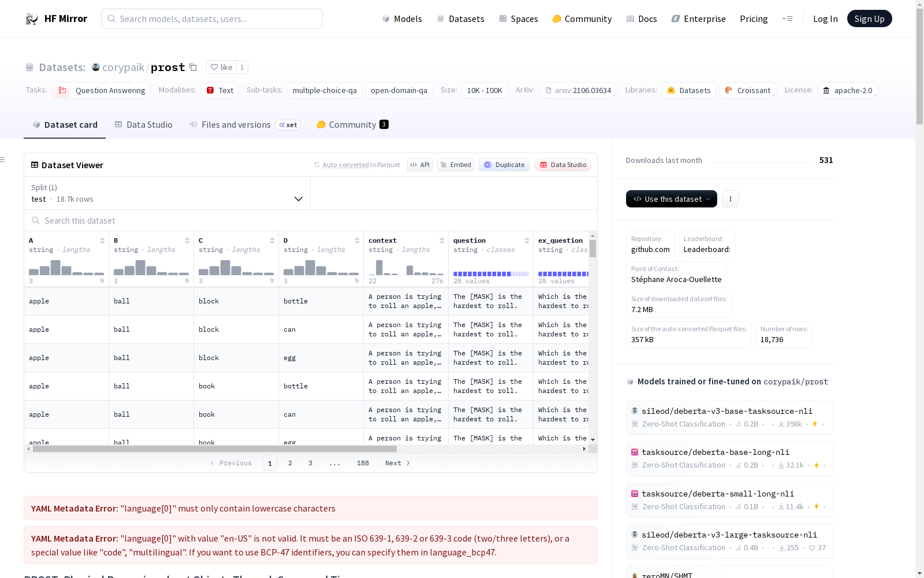Sort the context column using sort arrows

point(442,240)
